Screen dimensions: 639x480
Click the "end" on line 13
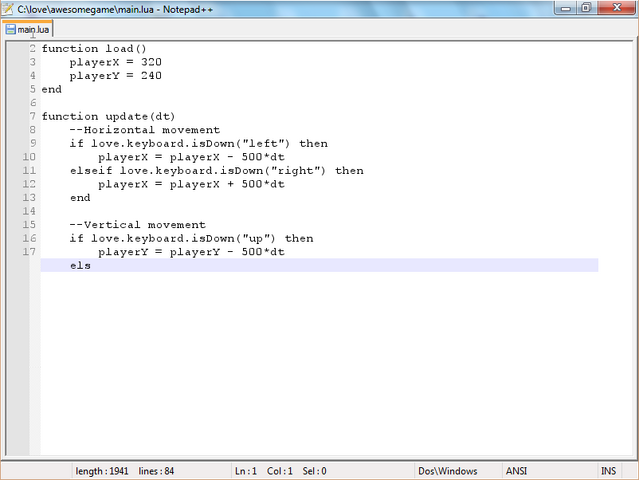point(80,198)
